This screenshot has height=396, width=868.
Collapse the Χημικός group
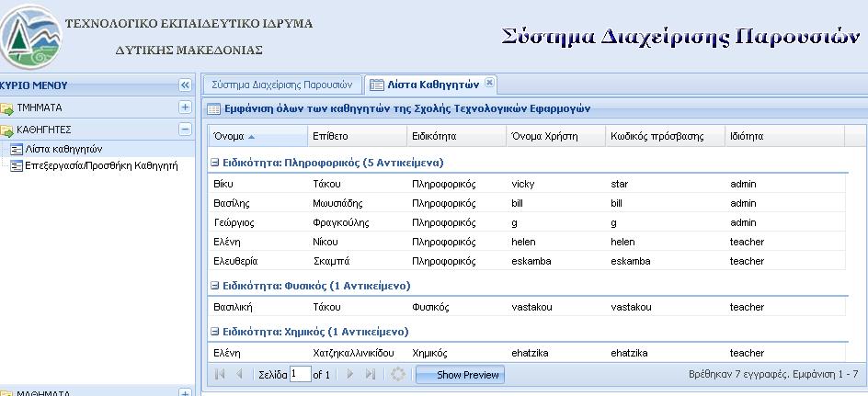[x=216, y=332]
